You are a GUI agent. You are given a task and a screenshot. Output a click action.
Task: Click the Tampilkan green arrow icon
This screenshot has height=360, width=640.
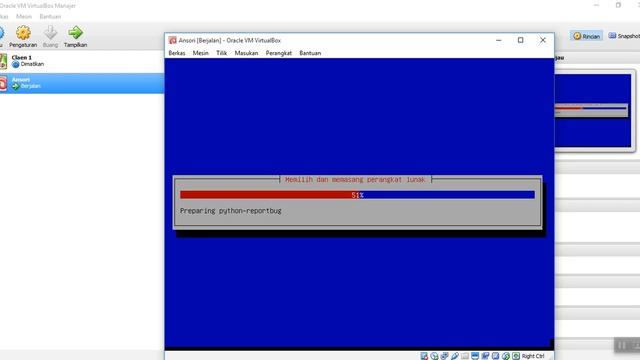point(76,33)
